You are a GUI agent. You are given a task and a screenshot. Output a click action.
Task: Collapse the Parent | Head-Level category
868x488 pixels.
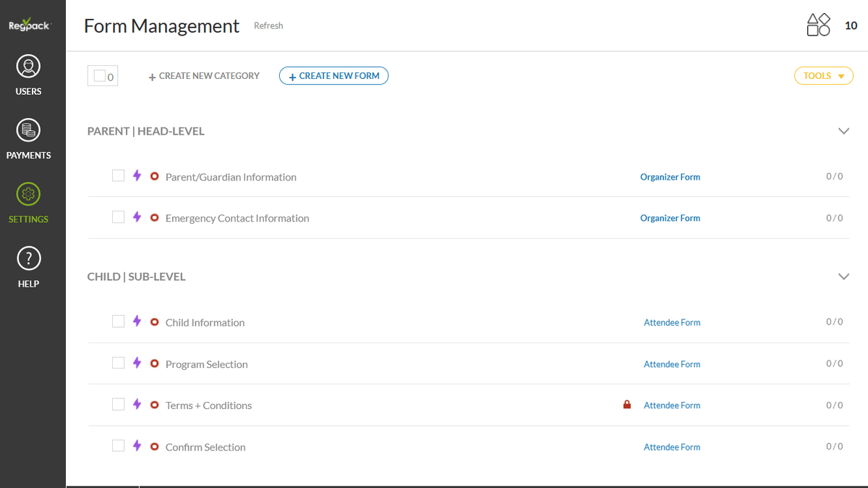843,131
